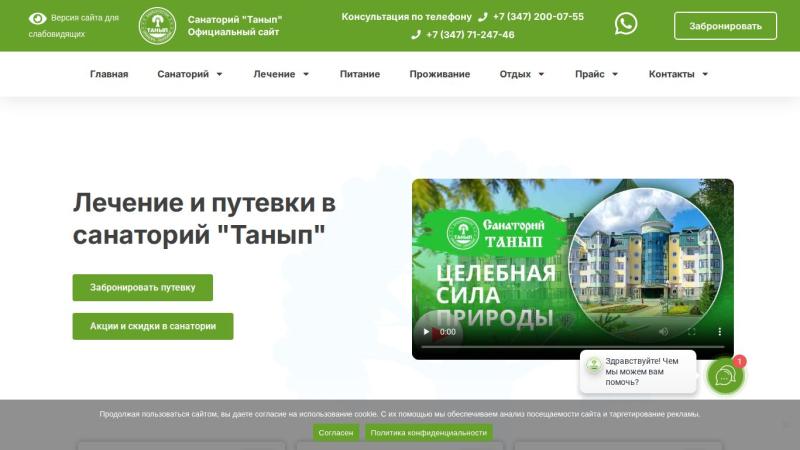This screenshot has width=800, height=450.
Task: Expand the Контакты dropdown menu
Action: click(679, 74)
